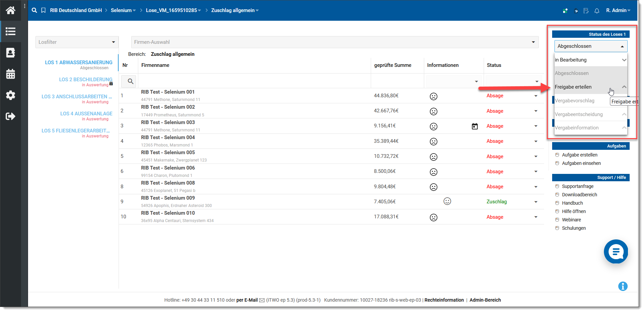Image resolution: width=644 pixels, height=312 pixels.
Task: Click the Firmenname filter input field
Action: tap(254, 81)
